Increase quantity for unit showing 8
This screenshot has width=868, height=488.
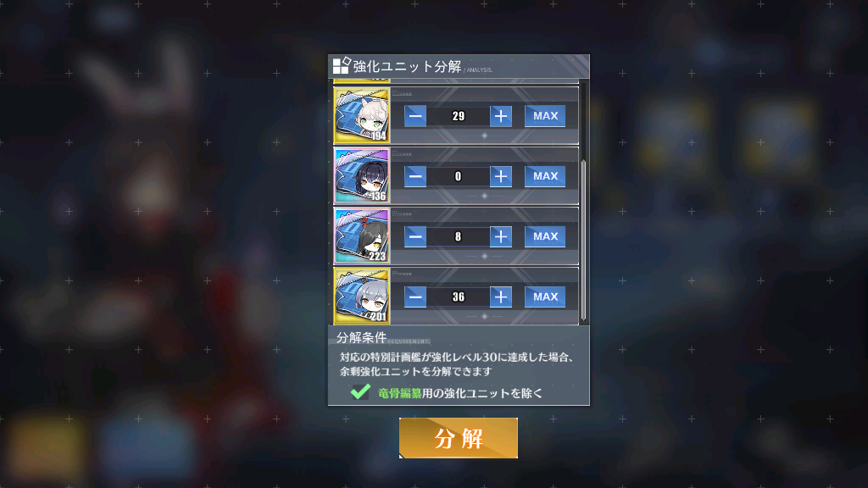[500, 237]
